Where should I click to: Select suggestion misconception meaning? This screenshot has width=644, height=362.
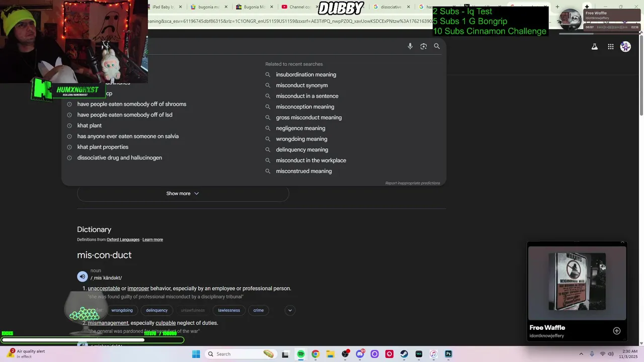305,107
